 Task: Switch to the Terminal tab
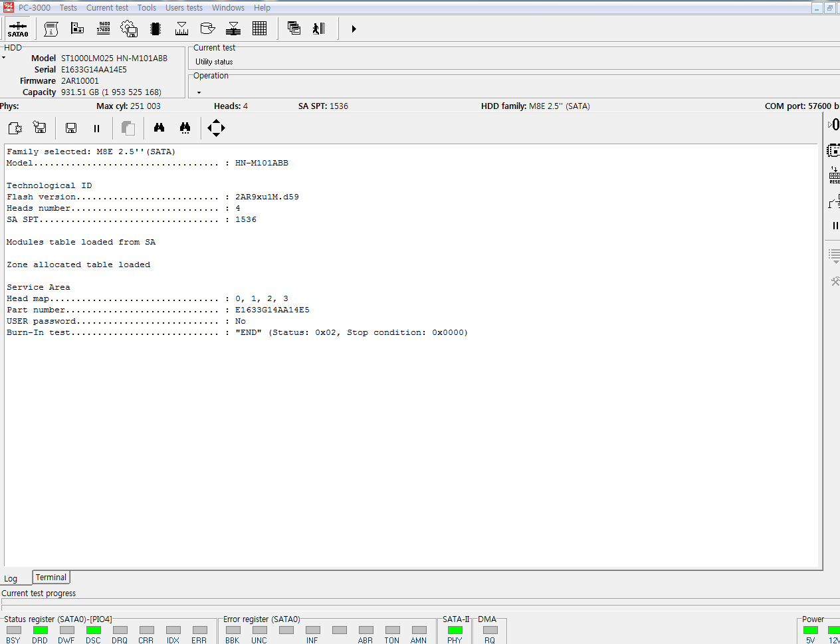coord(51,578)
